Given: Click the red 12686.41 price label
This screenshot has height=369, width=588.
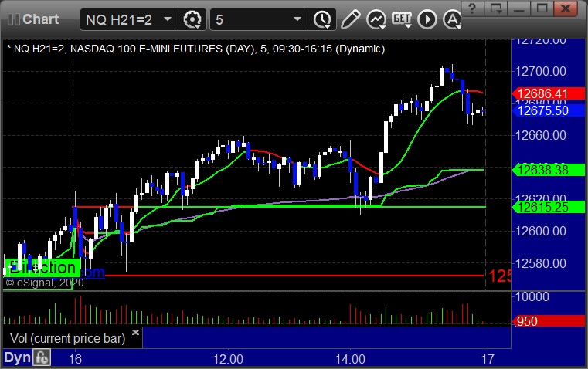Looking at the screenshot, I should 548,93.
